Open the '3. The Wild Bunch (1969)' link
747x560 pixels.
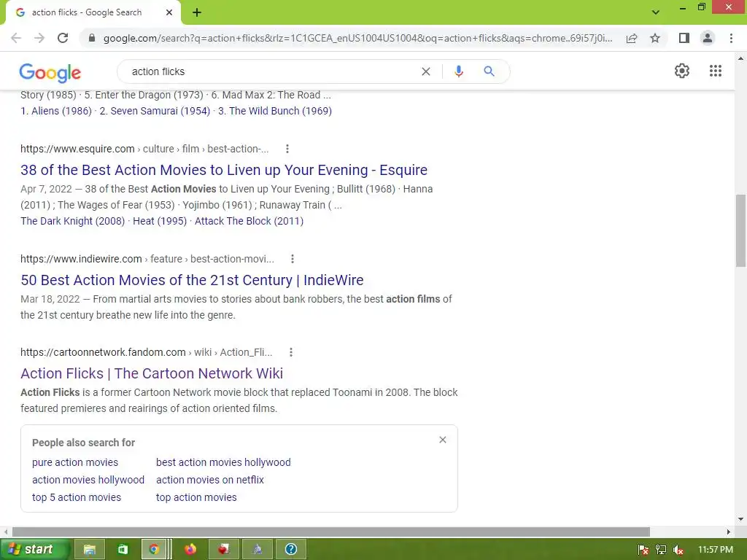tap(275, 111)
